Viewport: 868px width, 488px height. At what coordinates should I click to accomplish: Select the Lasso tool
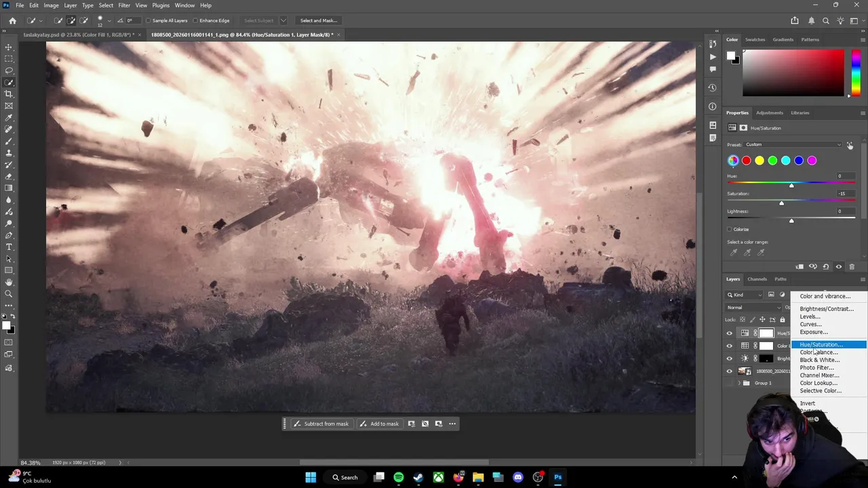click(x=9, y=70)
